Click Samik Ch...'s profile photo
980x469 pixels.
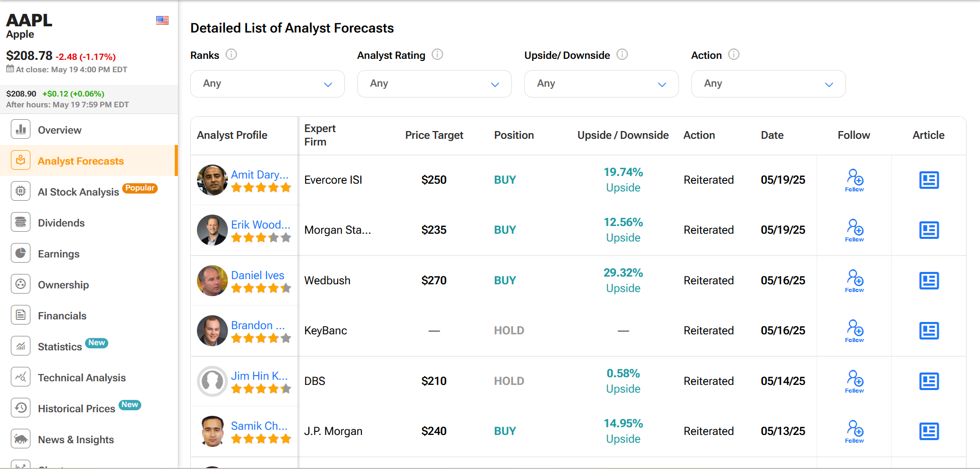click(x=212, y=431)
